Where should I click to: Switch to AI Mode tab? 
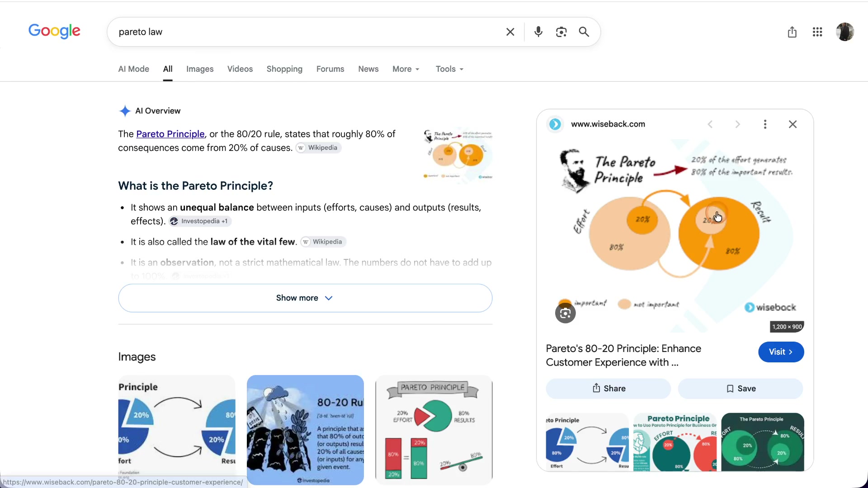point(134,69)
